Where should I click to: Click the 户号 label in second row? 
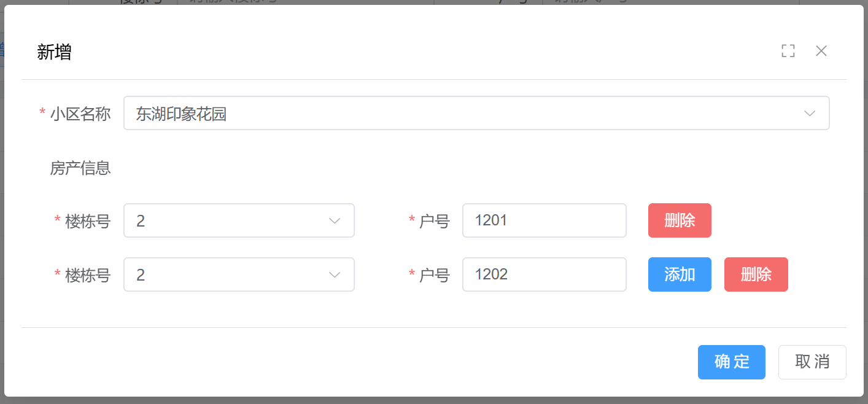[x=435, y=276]
